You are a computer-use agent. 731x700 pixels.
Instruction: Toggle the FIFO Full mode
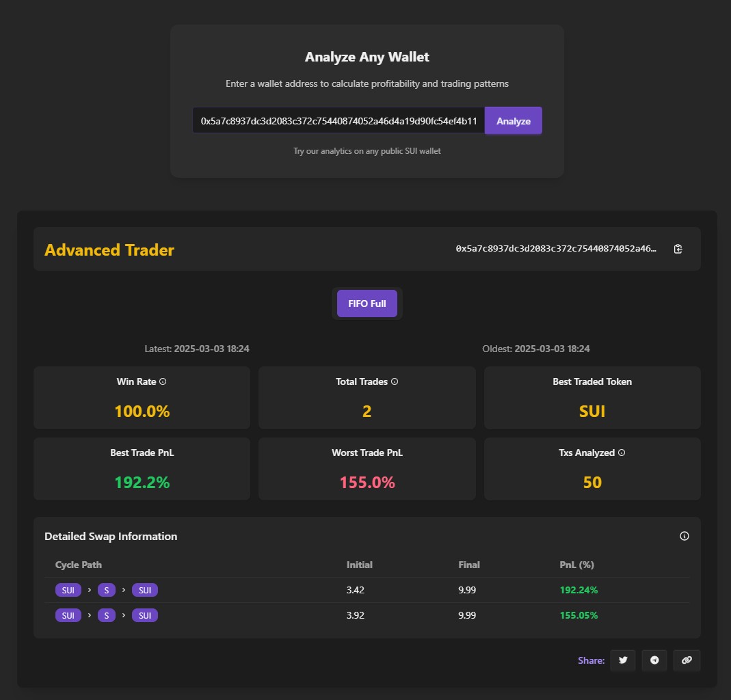click(x=367, y=303)
